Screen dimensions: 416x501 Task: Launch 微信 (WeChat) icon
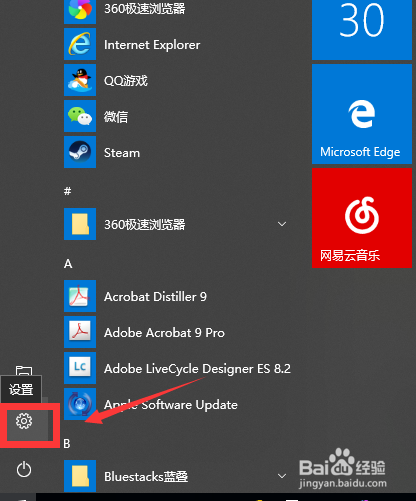click(x=80, y=116)
